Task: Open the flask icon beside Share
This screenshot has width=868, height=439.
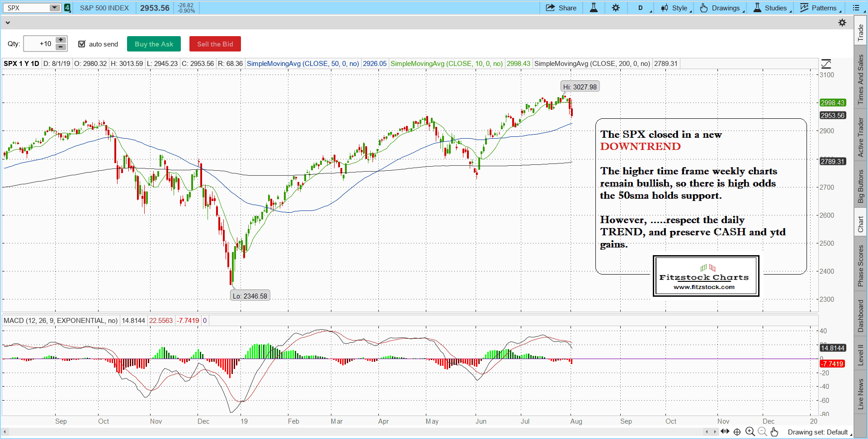Action: (x=594, y=8)
